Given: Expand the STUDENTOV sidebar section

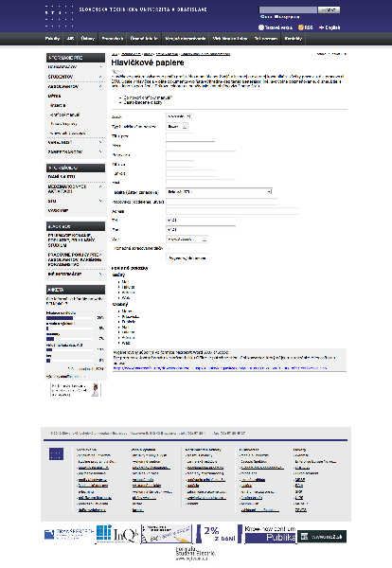Looking at the screenshot, I should coord(76,77).
